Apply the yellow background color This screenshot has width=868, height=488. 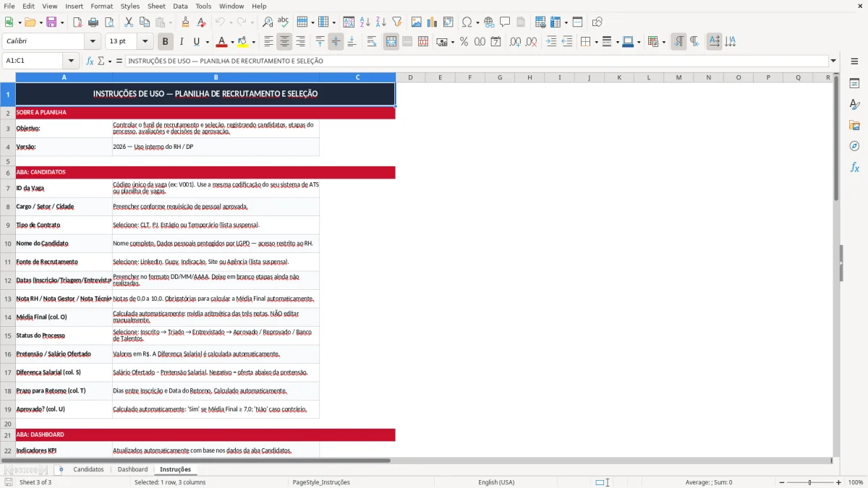pyautogui.click(x=242, y=42)
